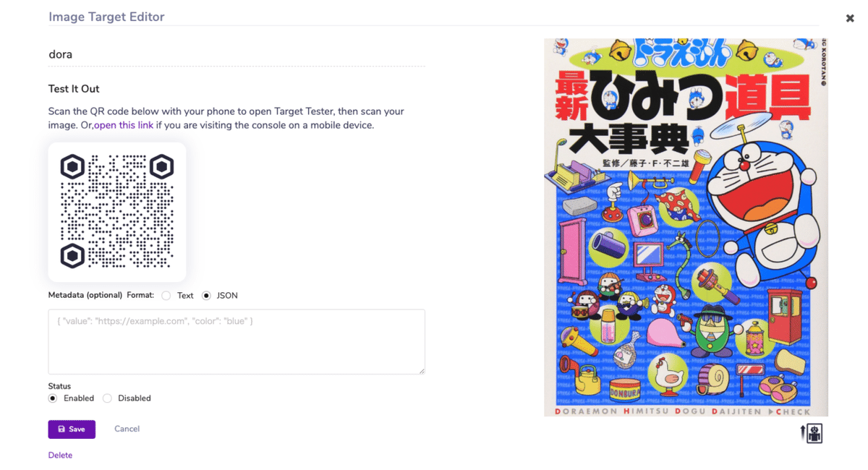Screen dimensions: 868x470
Task: Click the Save button label
Action: (x=77, y=429)
